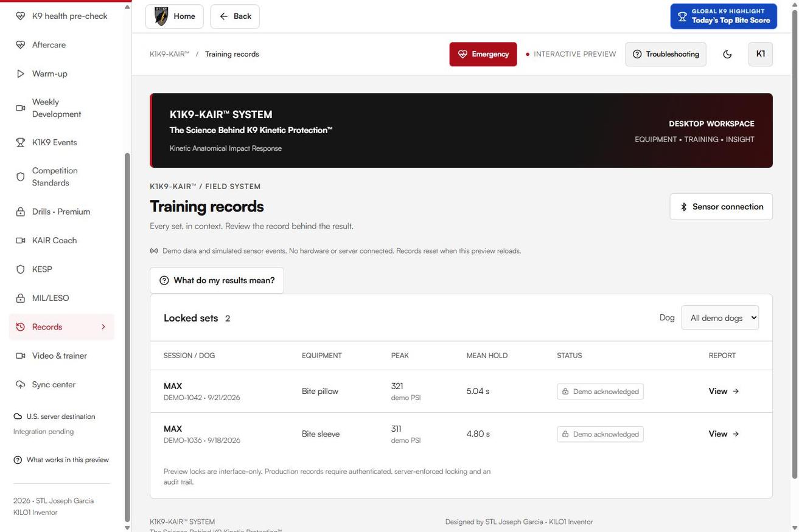799x532 pixels.
Task: Click the trophy icon in Global K9 Highlight
Action: pyautogui.click(x=682, y=16)
